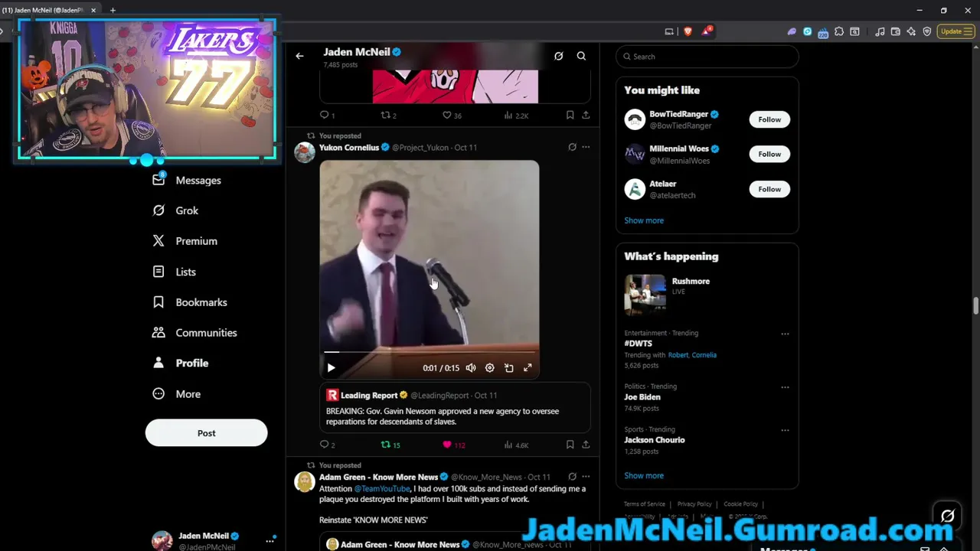Show more under What's happening
The image size is (980, 551).
pos(644,475)
